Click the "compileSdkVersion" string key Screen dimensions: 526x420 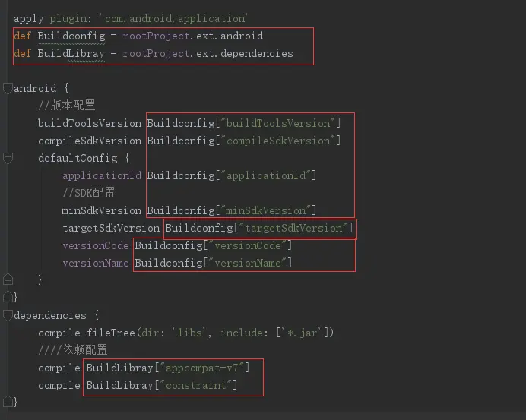click(x=277, y=141)
